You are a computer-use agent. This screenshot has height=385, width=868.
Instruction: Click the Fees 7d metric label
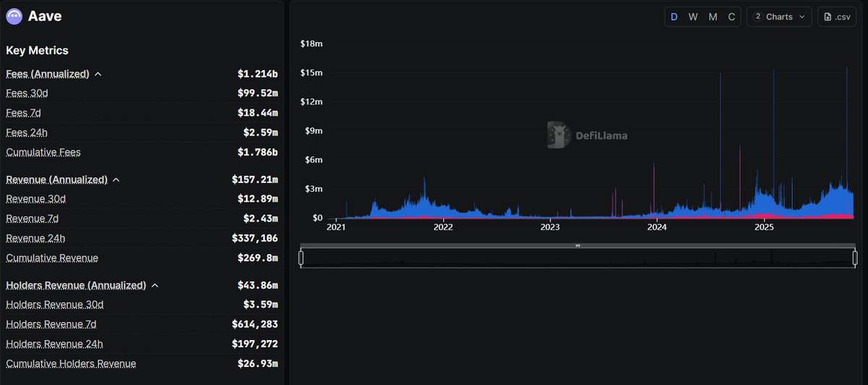[24, 113]
